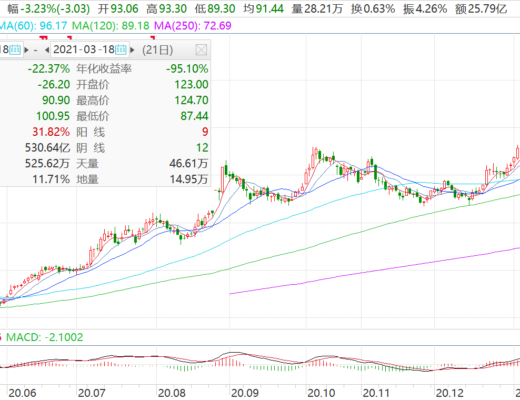The width and height of the screenshot is (520, 400).
Task: Advance the start date with its right arrow
Action: pos(26,50)
